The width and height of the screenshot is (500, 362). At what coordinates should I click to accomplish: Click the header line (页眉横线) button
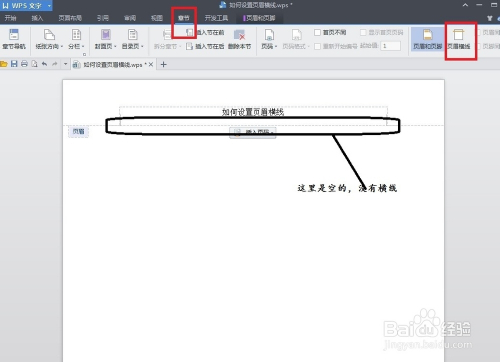tap(459, 39)
